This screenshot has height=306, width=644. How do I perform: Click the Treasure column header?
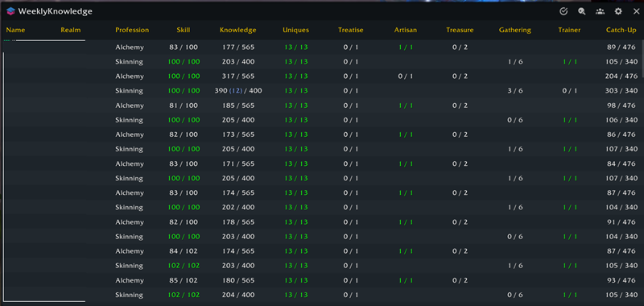pyautogui.click(x=460, y=30)
